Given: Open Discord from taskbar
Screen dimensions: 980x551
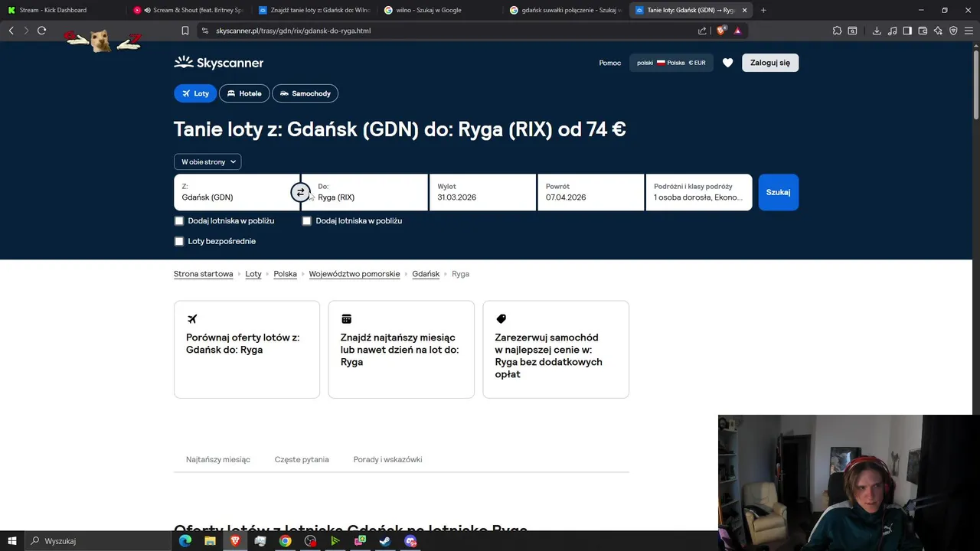Looking at the screenshot, I should 410,541.
